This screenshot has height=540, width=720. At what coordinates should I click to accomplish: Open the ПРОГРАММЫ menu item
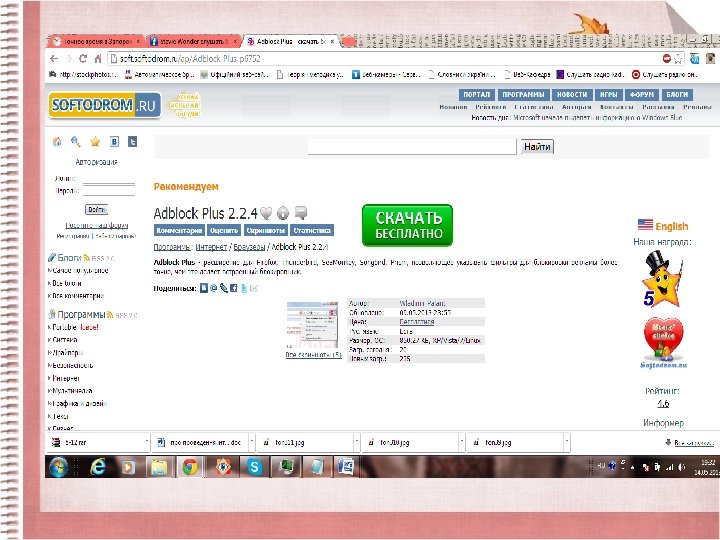pyautogui.click(x=523, y=95)
